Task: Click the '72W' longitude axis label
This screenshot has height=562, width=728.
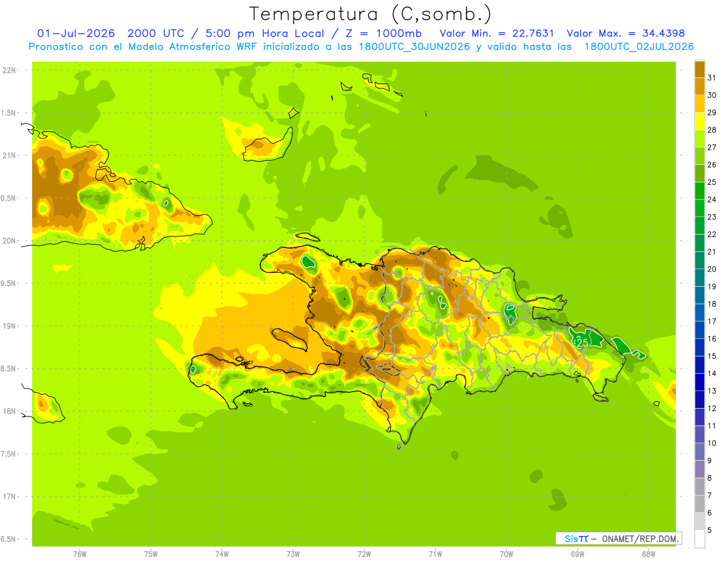Action: click(x=364, y=554)
